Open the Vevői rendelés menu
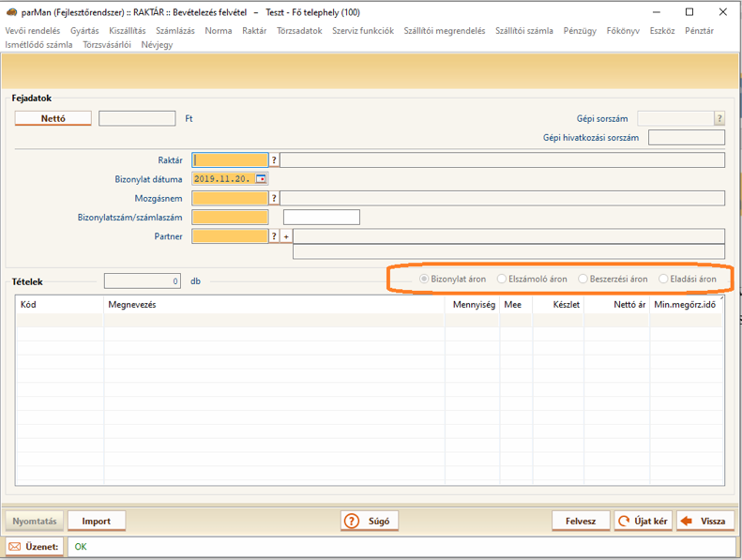 (33, 31)
